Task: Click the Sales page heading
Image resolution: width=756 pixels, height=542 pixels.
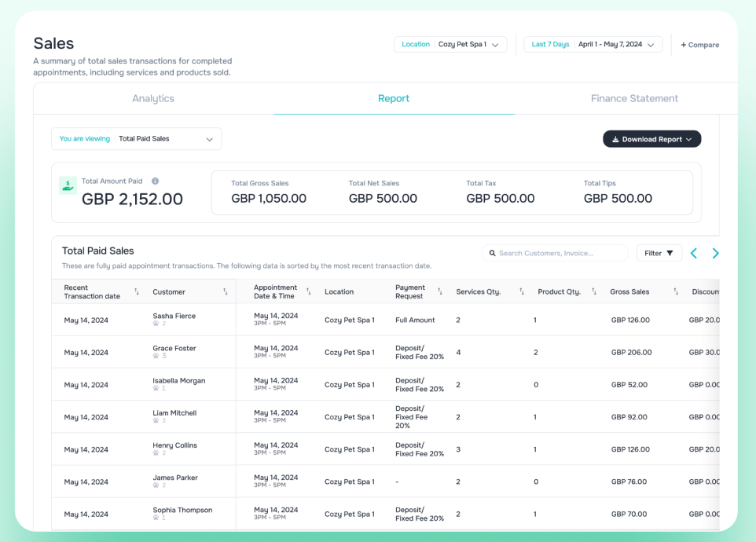Action: tap(53, 43)
